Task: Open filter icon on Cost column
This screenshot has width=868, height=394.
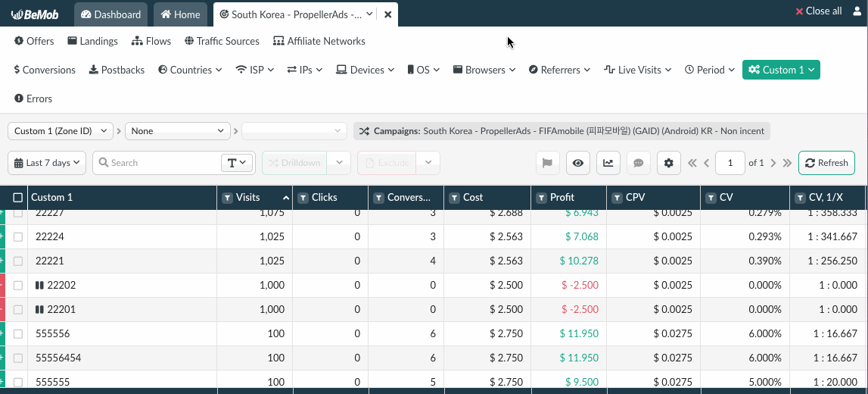Action: coord(455,198)
